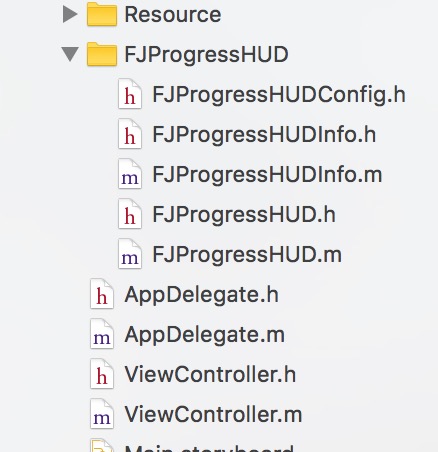Click the ViewController.m implementation icon
The height and width of the screenshot is (452, 438).
(102, 414)
